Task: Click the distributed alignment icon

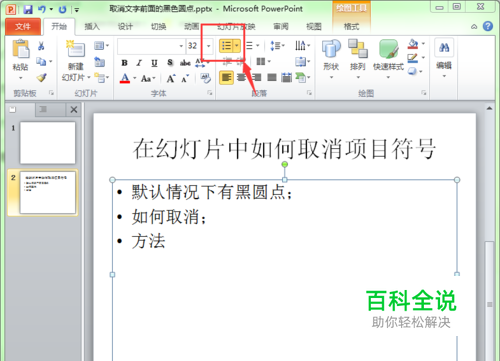Action: tap(286, 78)
